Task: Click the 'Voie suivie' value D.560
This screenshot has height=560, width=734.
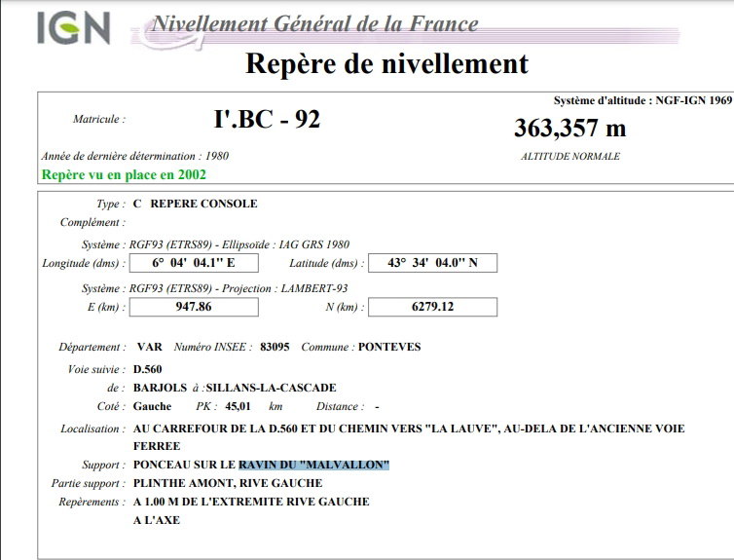Action: [147, 369]
